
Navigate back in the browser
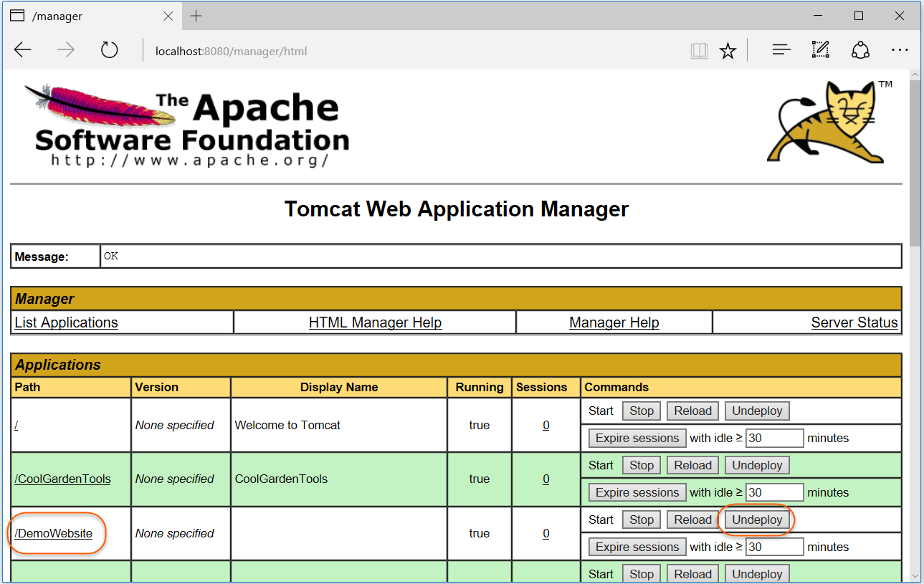coord(22,49)
